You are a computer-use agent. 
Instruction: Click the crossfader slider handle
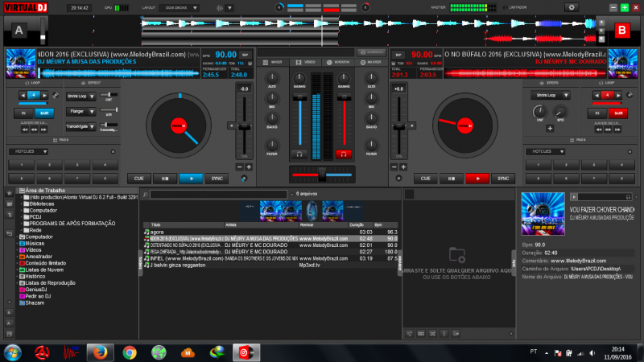pyautogui.click(x=320, y=173)
